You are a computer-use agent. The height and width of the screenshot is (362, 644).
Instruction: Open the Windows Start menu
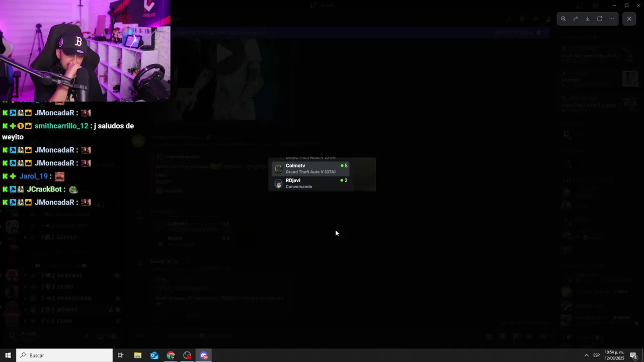click(x=8, y=355)
